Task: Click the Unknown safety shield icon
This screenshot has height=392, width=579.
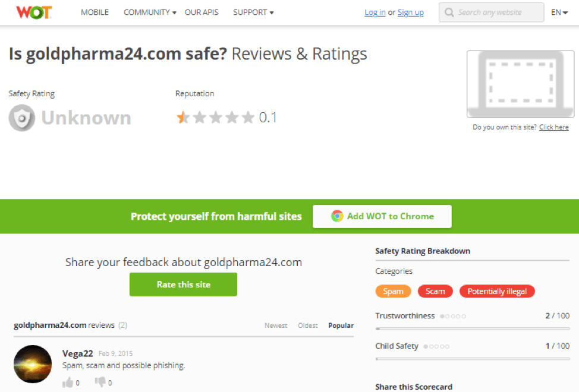Action: (x=22, y=118)
